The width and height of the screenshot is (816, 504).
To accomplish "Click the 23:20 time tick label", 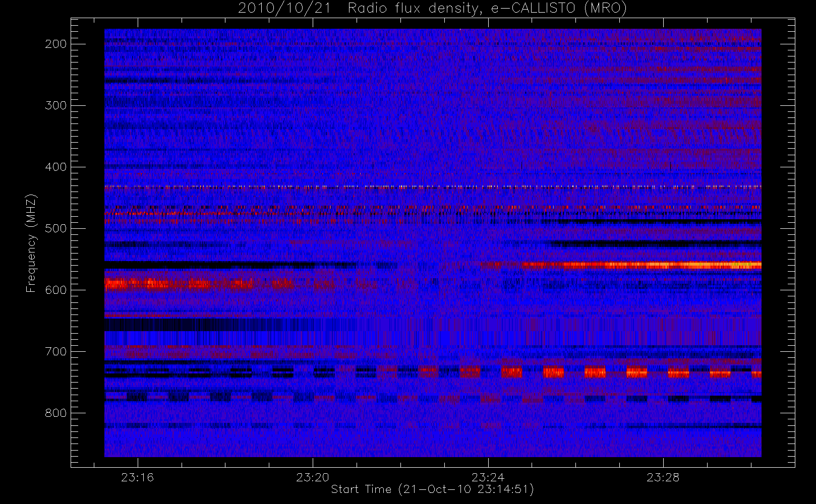I will [313, 477].
